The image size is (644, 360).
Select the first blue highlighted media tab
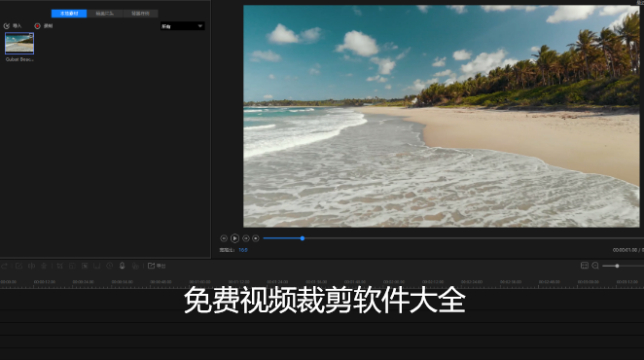click(69, 14)
